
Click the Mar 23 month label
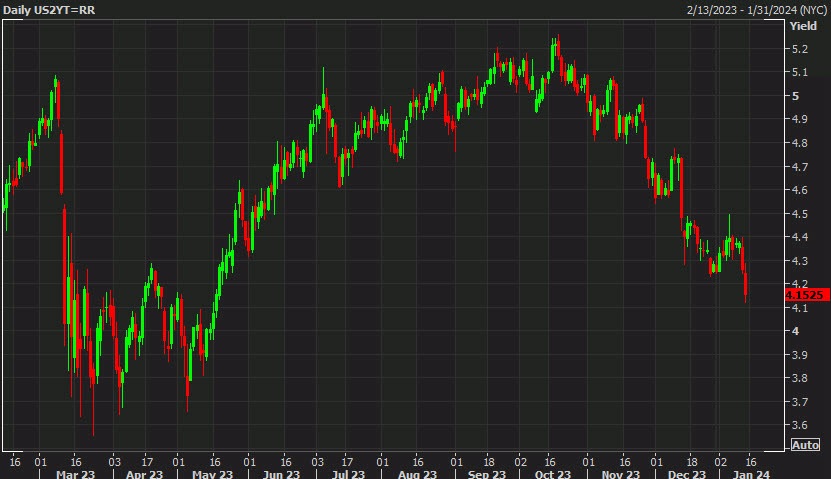75,474
